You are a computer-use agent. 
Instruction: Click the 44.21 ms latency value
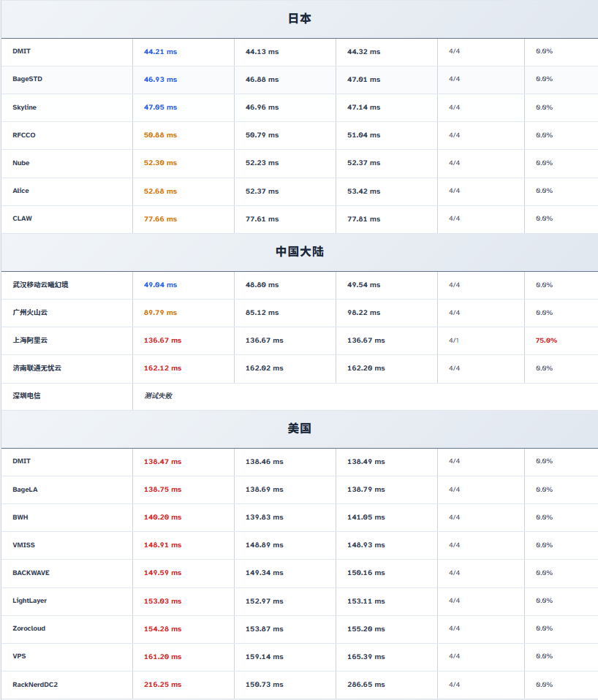pyautogui.click(x=160, y=52)
